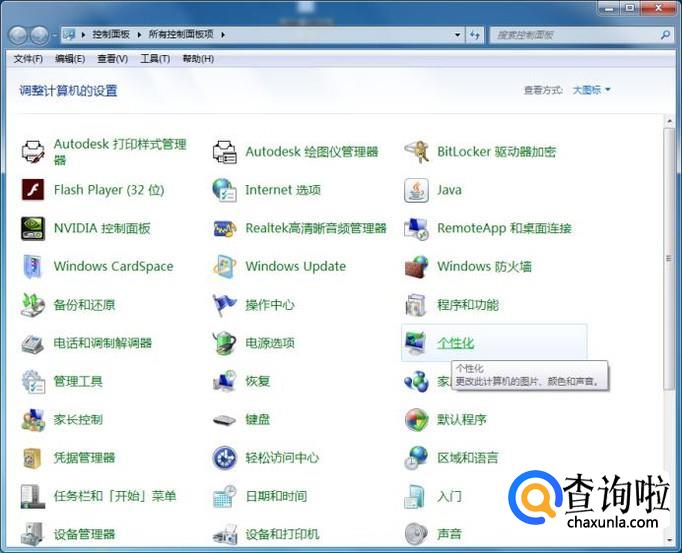The height and width of the screenshot is (553, 682).
Task: Open the Autodesk 绘图仪管理器 icon
Action: click(x=224, y=152)
